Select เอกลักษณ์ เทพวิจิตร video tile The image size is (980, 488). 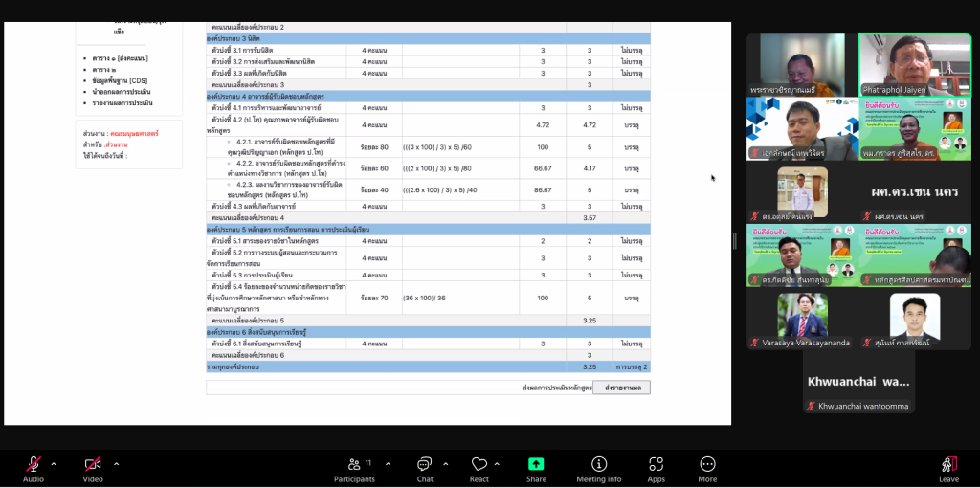coord(803,129)
